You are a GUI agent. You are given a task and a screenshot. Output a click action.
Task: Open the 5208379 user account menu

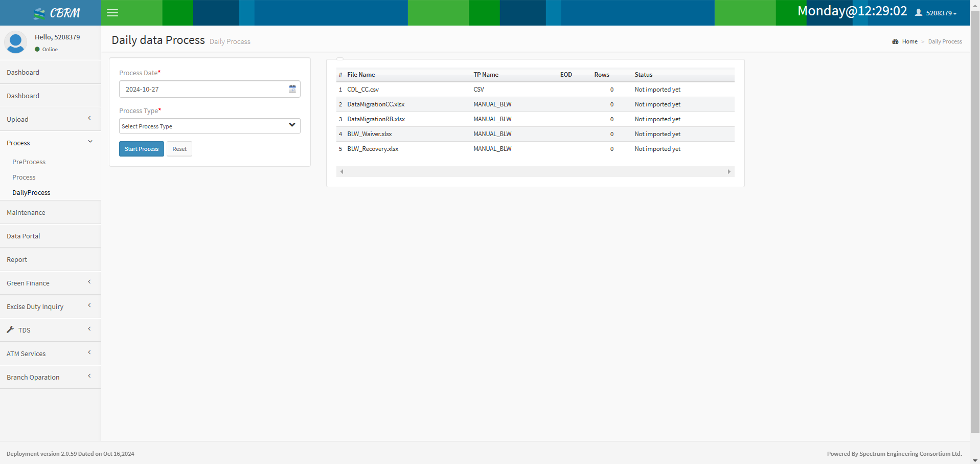pyautogui.click(x=936, y=13)
